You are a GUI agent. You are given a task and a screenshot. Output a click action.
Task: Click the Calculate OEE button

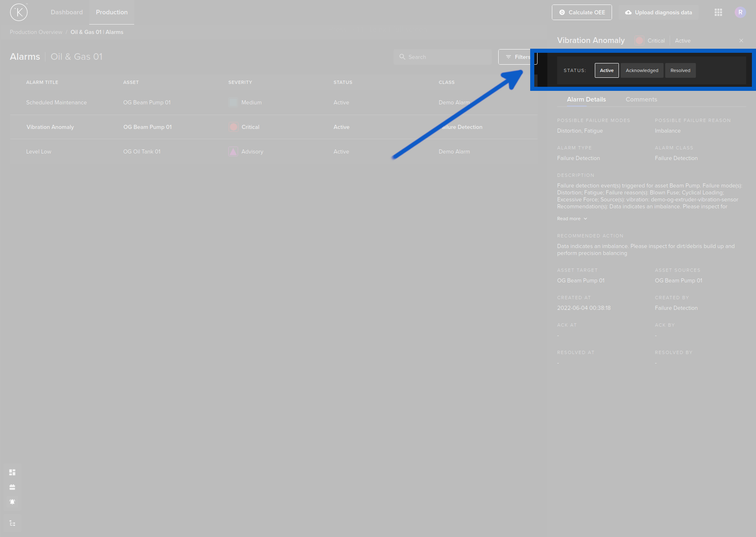(582, 12)
